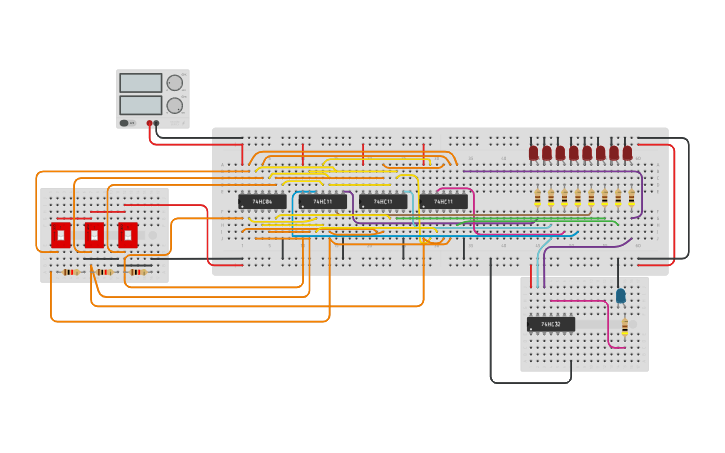The width and height of the screenshot is (725, 453).
Task: Select right pull-down resistor under DIP switches
Action: point(138,272)
